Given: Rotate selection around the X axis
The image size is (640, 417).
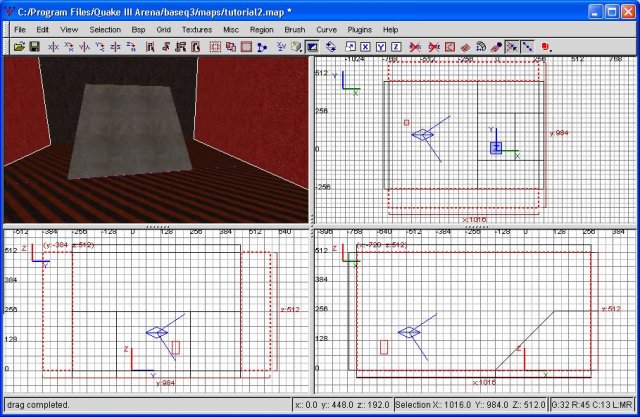Looking at the screenshot, I should [69, 47].
